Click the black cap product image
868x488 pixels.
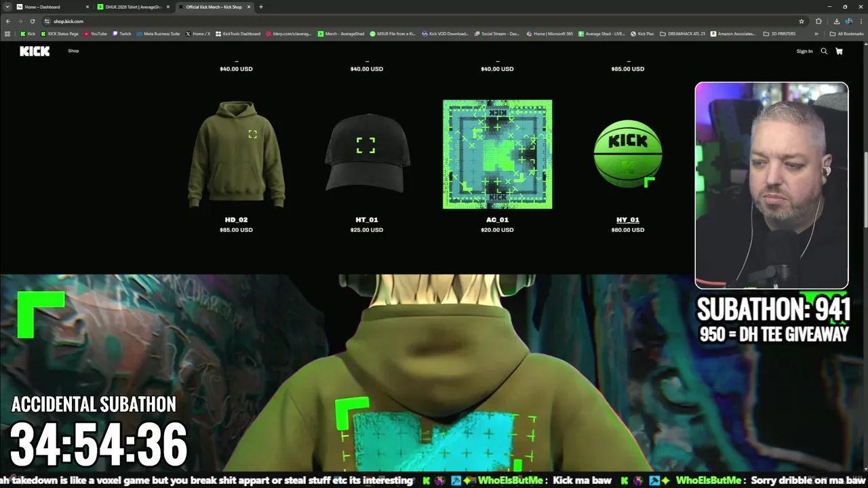pos(366,152)
